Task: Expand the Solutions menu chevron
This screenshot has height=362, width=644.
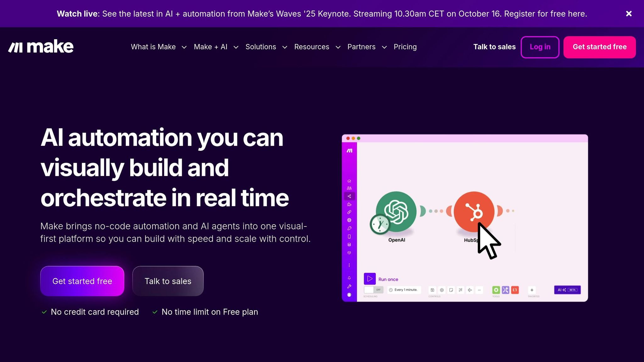Action: point(285,47)
